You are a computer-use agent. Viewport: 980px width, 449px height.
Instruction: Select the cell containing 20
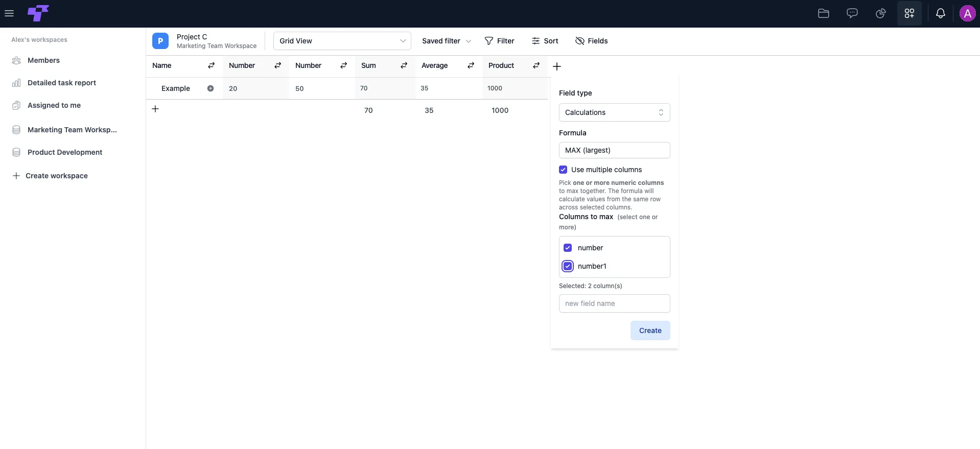click(x=256, y=88)
